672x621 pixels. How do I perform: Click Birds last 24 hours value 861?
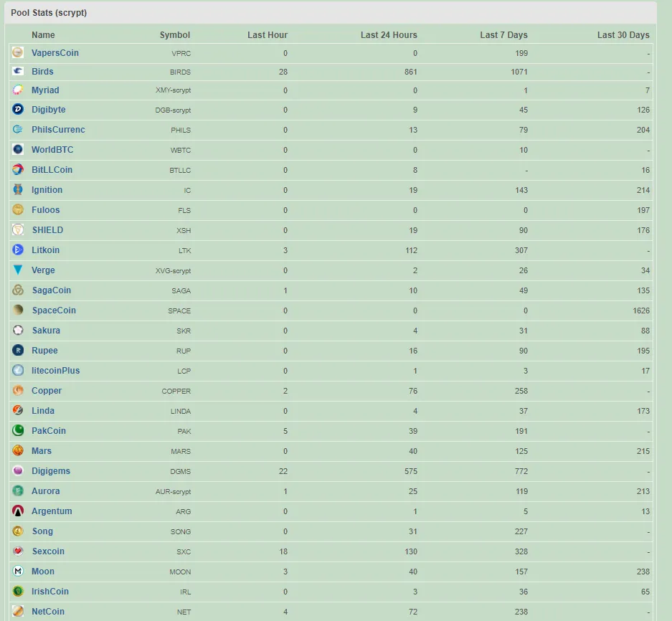[x=410, y=72]
